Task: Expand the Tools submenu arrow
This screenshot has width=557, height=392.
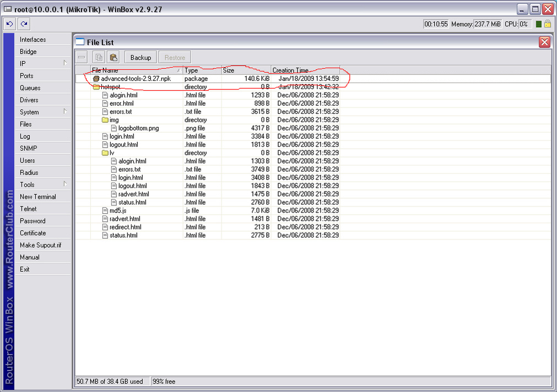Action: 65,184
